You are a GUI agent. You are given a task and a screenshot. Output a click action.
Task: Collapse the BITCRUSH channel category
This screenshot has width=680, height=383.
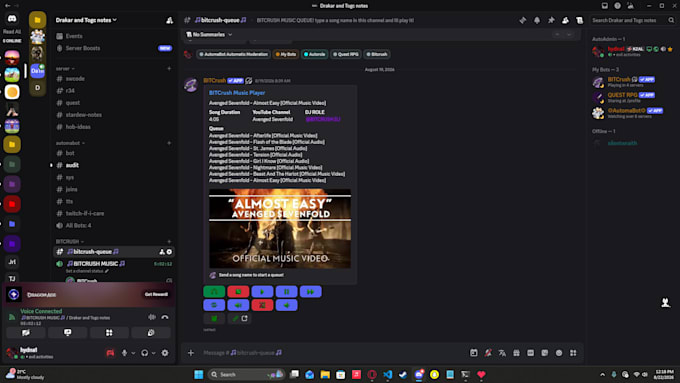pos(69,241)
